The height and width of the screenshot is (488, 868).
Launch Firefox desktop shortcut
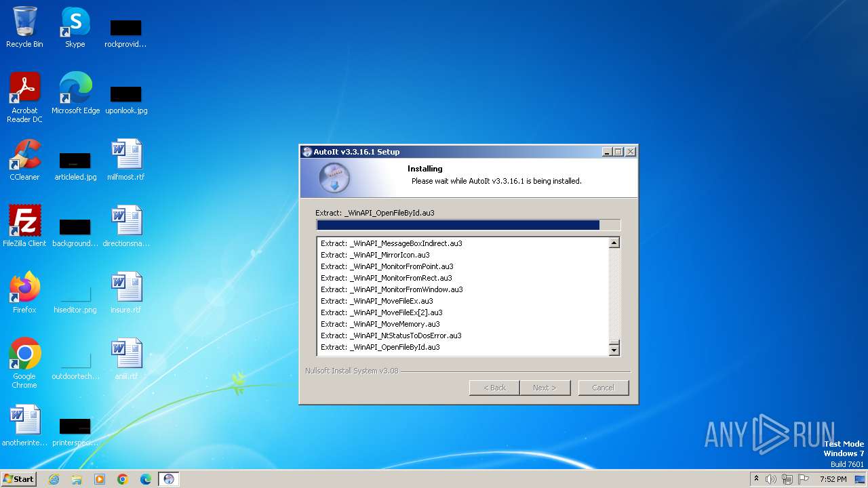(24, 292)
